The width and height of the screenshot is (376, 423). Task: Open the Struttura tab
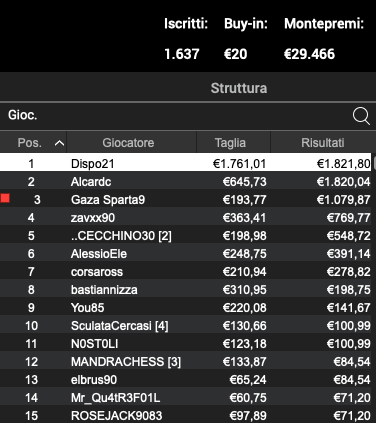(x=239, y=88)
